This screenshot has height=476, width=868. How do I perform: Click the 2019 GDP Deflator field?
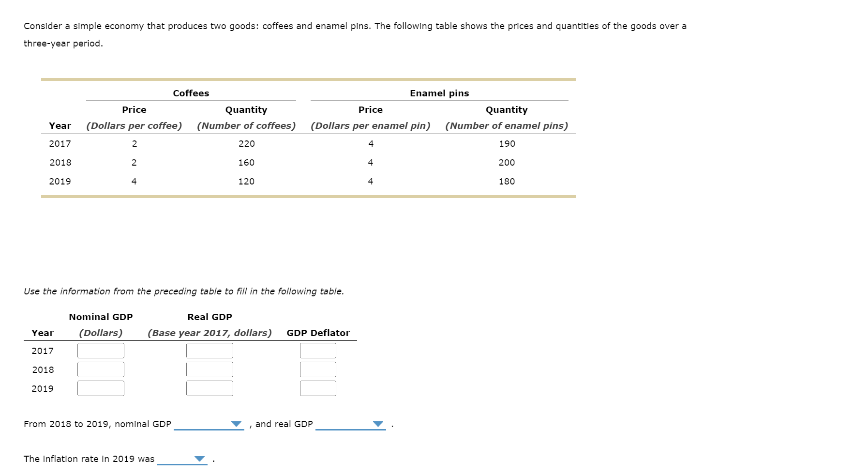click(317, 387)
